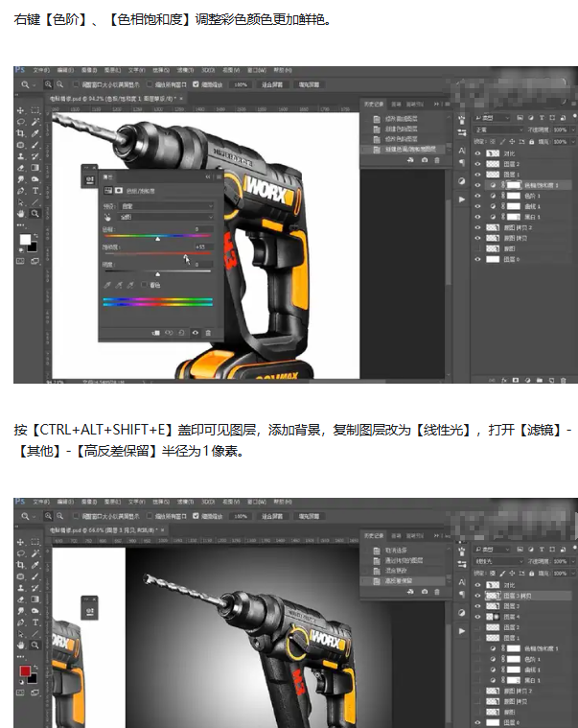Image resolution: width=578 pixels, height=728 pixels.
Task: Hide the 色阶 1 layer in first screenshot
Action: (x=477, y=196)
